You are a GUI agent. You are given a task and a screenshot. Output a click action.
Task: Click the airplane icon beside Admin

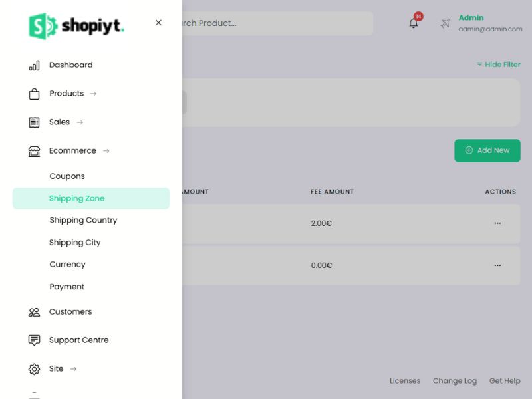(445, 23)
